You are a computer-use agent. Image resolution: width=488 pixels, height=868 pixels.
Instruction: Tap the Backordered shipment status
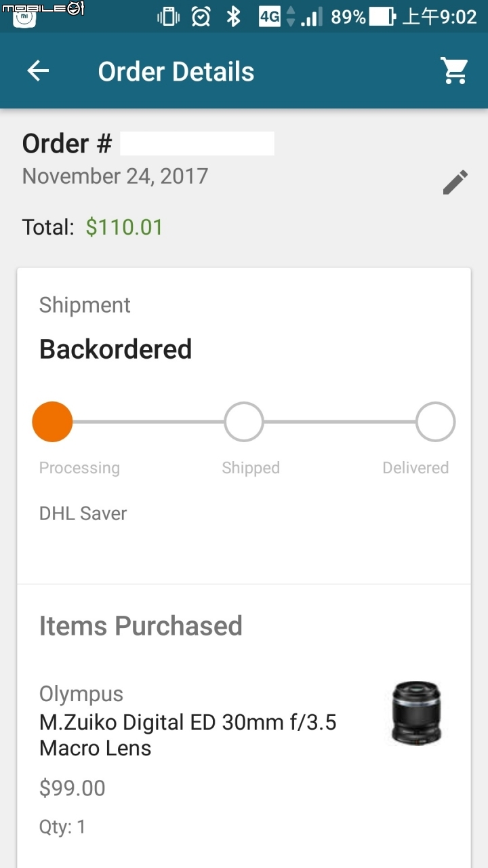pyautogui.click(x=115, y=349)
